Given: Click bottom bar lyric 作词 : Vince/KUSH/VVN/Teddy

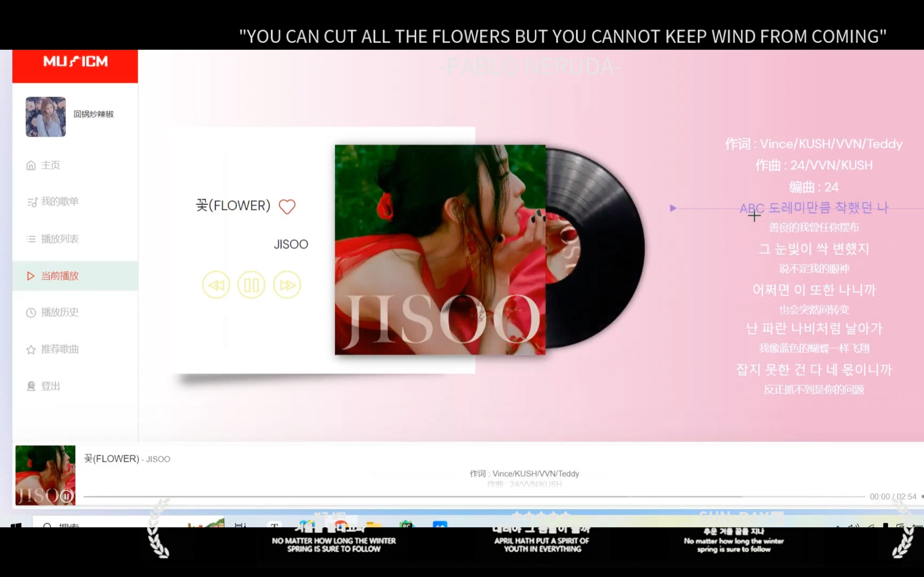Looking at the screenshot, I should pyautogui.click(x=524, y=473).
